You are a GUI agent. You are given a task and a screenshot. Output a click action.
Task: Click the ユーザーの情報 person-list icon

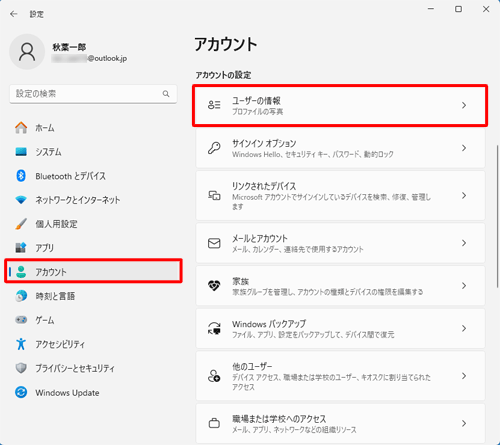click(x=214, y=105)
